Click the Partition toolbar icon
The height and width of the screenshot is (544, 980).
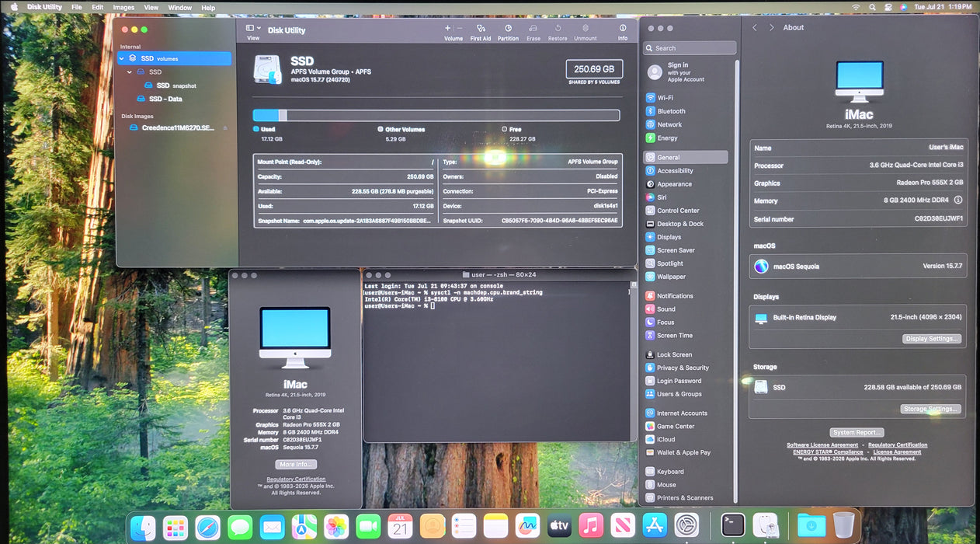508,28
